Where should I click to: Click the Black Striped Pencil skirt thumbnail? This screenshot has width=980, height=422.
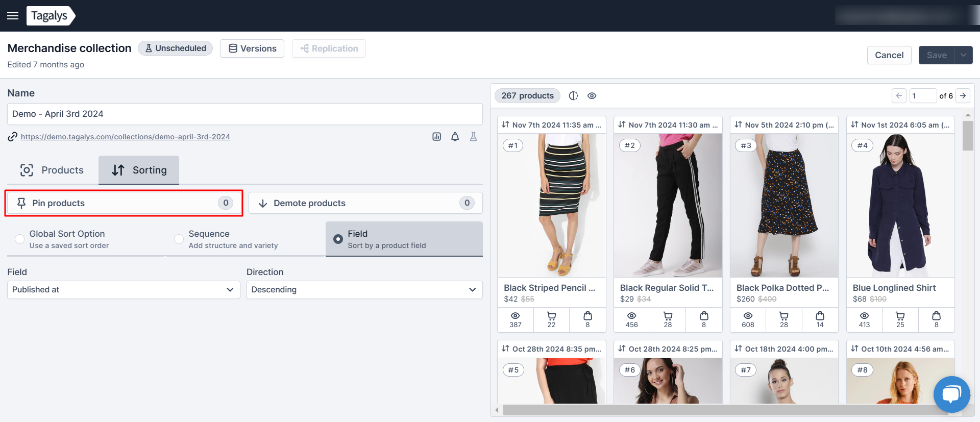tap(552, 206)
